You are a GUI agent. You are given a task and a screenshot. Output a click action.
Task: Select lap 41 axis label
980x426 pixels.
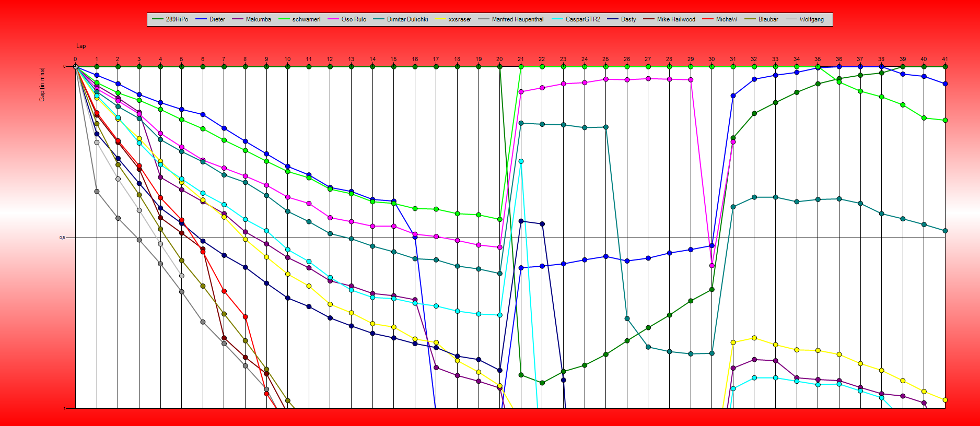[945, 59]
